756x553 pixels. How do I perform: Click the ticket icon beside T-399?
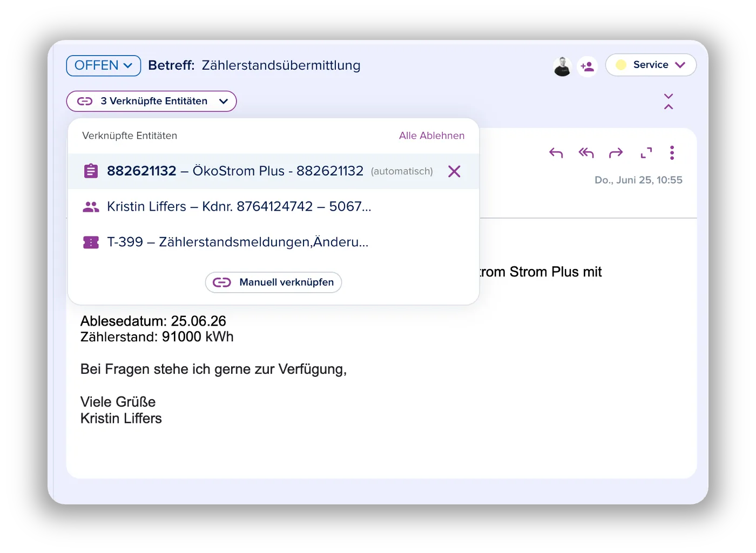point(91,242)
